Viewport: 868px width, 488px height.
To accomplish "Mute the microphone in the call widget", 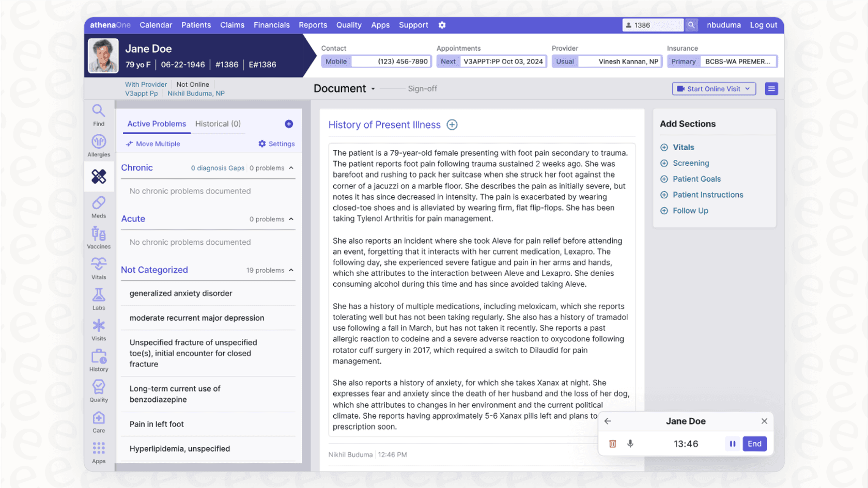I will [x=630, y=444].
